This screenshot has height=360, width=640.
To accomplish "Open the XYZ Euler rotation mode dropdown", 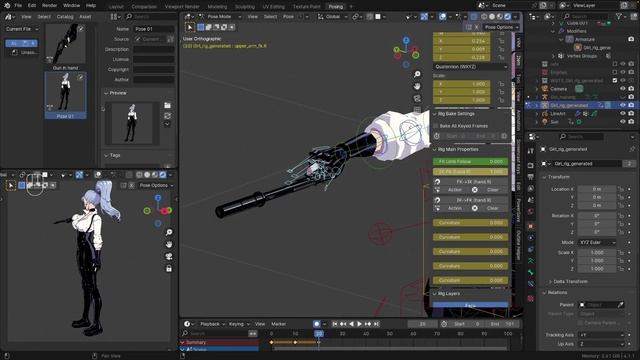I will click(597, 242).
